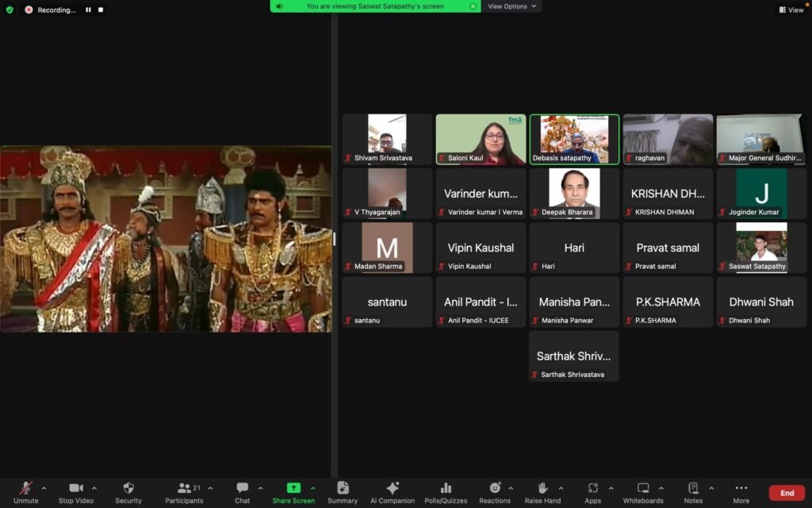Select Sarthak Shrivastava's participant tile

click(574, 356)
